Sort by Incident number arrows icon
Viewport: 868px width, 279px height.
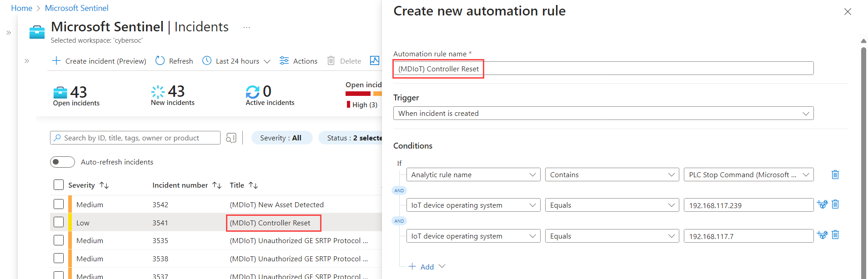(217, 185)
